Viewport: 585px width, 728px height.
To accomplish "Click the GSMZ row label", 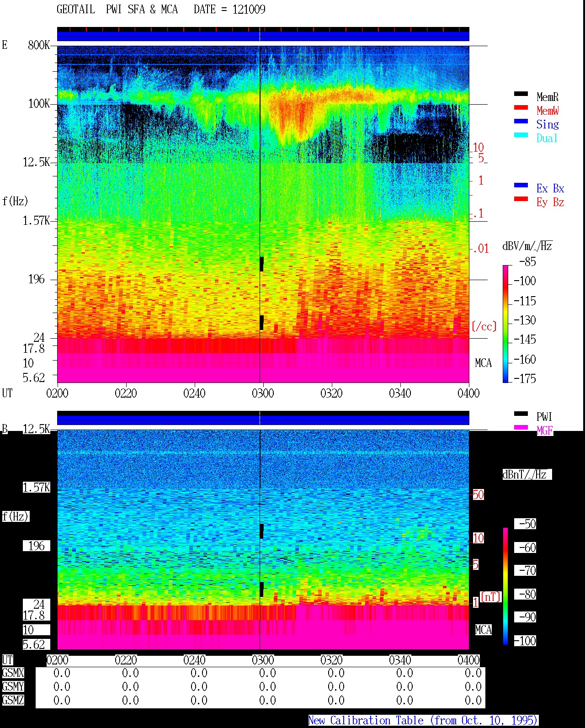I will point(13,701).
